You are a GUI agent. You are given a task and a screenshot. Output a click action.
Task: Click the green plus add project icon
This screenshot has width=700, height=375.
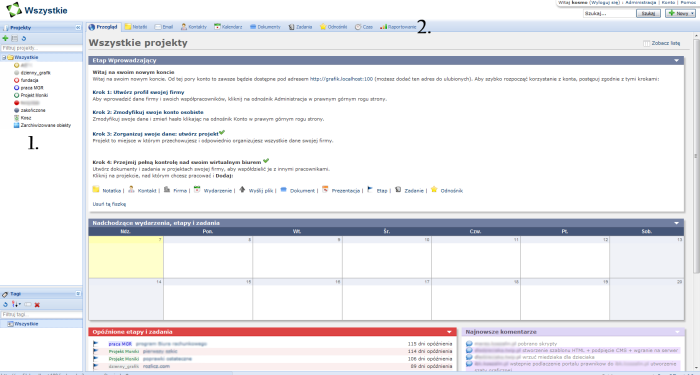point(5,39)
